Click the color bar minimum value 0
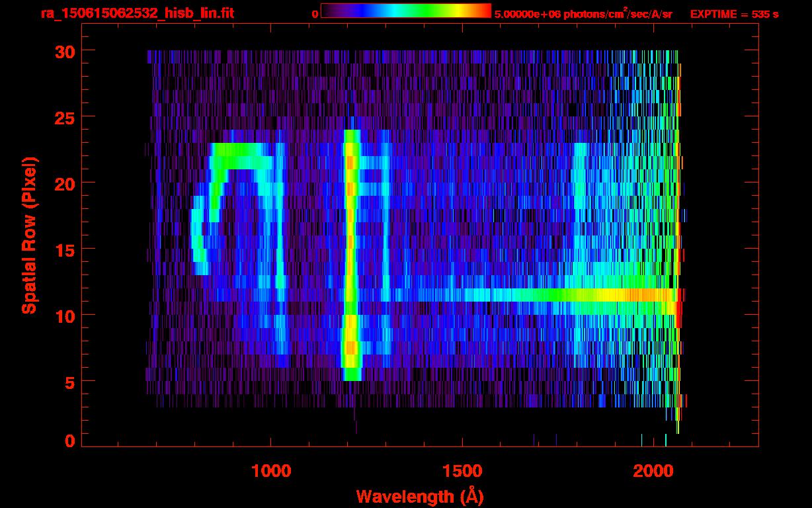Screen dimensions: 812x508 coord(315,14)
